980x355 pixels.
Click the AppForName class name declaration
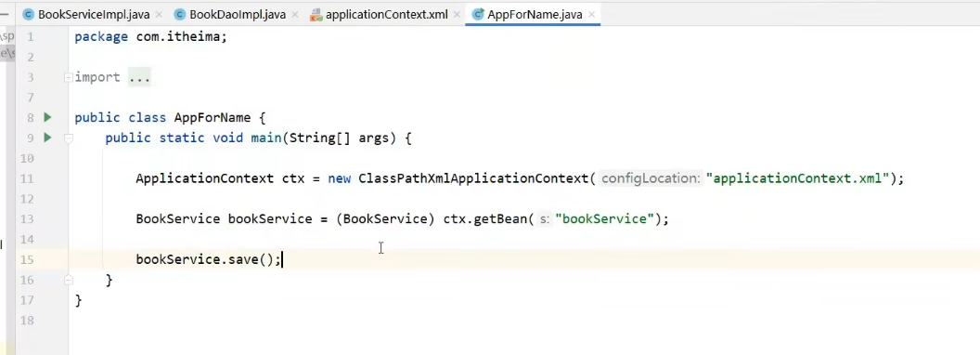click(212, 118)
